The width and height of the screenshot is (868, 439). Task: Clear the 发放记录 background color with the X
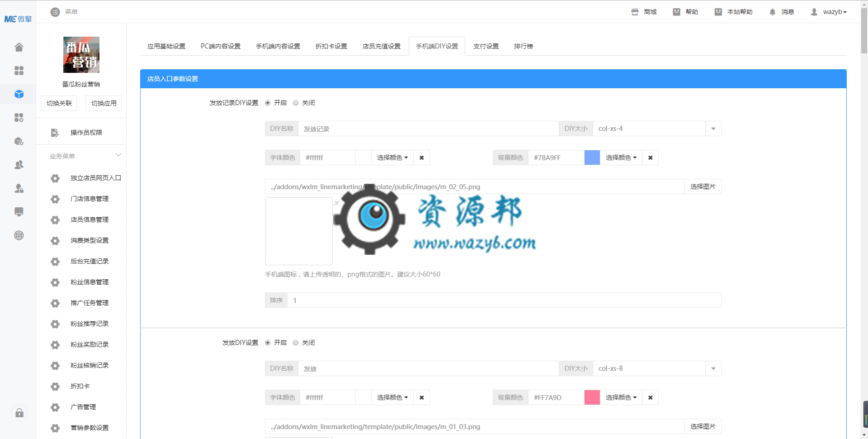tap(650, 157)
